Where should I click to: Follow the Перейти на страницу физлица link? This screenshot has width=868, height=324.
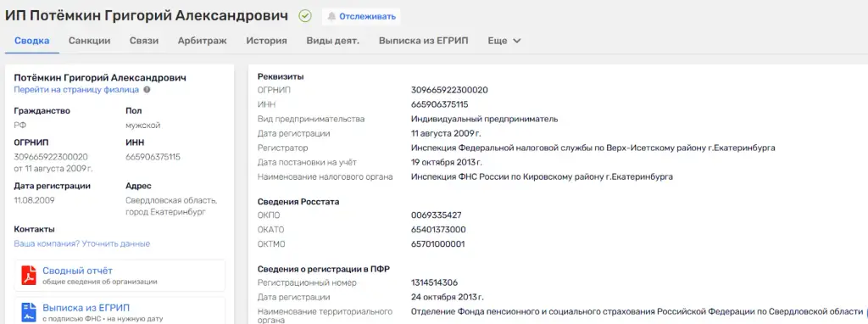[x=76, y=90]
